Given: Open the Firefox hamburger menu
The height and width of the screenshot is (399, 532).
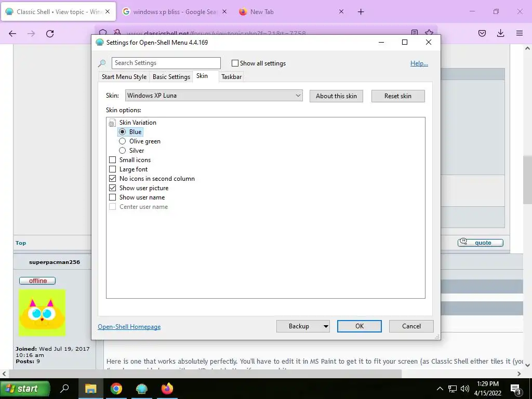Looking at the screenshot, I should (520, 33).
